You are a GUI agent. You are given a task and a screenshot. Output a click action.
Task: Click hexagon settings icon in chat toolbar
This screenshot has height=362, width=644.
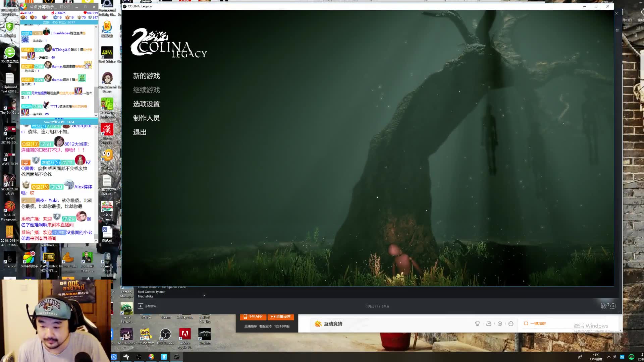(500, 324)
